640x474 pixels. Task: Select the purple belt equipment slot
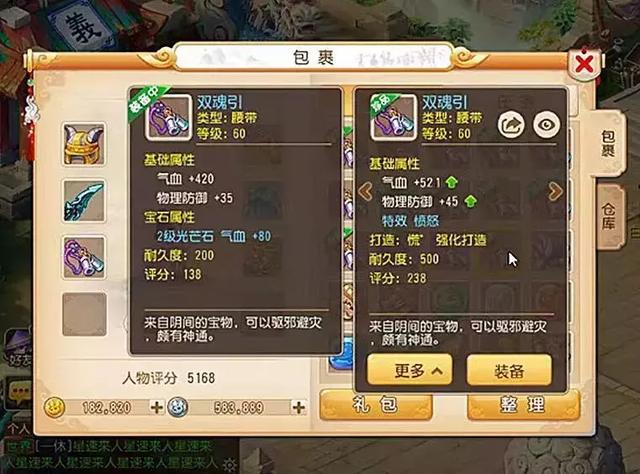click(84, 258)
